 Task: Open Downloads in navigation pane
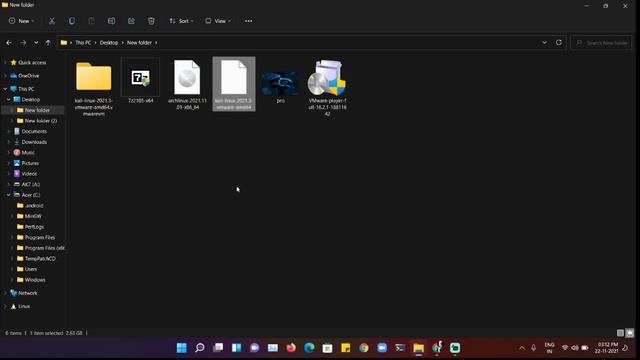point(34,142)
